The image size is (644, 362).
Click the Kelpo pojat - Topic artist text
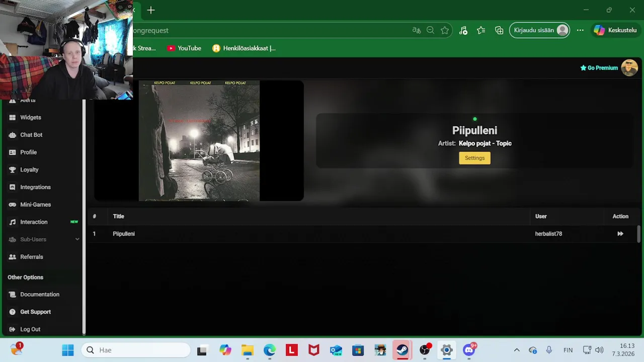pos(485,143)
